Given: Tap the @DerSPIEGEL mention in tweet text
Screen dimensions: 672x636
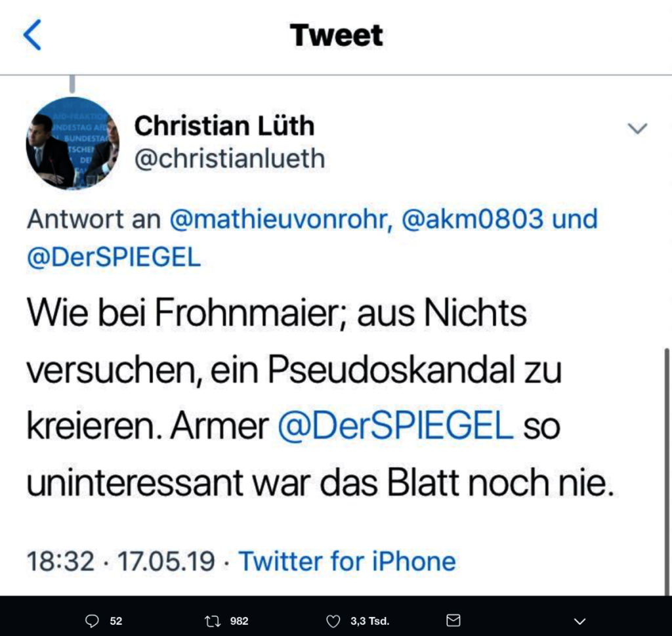Looking at the screenshot, I should (x=396, y=427).
